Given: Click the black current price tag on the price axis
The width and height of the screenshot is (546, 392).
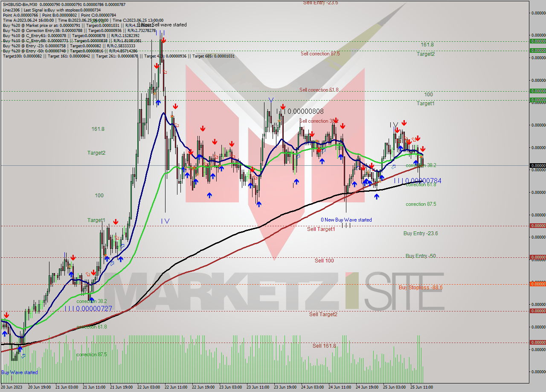Looking at the screenshot, I should pyautogui.click(x=537, y=165).
